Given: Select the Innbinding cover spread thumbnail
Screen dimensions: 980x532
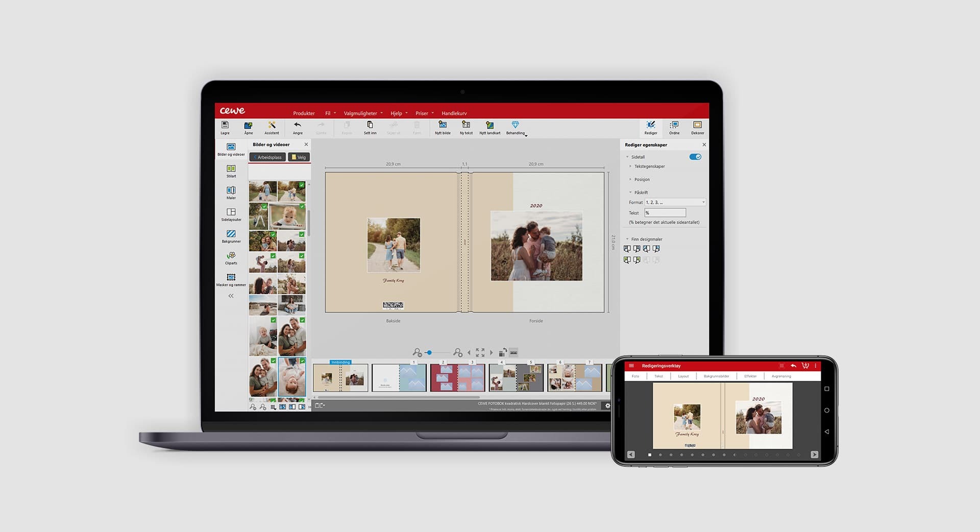Looking at the screenshot, I should [x=340, y=378].
